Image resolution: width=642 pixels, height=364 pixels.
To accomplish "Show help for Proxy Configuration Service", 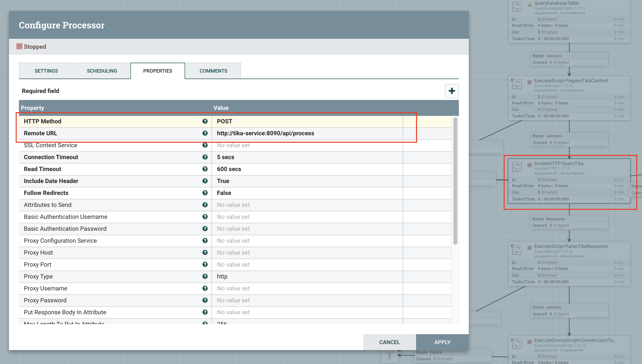I will [x=205, y=241].
